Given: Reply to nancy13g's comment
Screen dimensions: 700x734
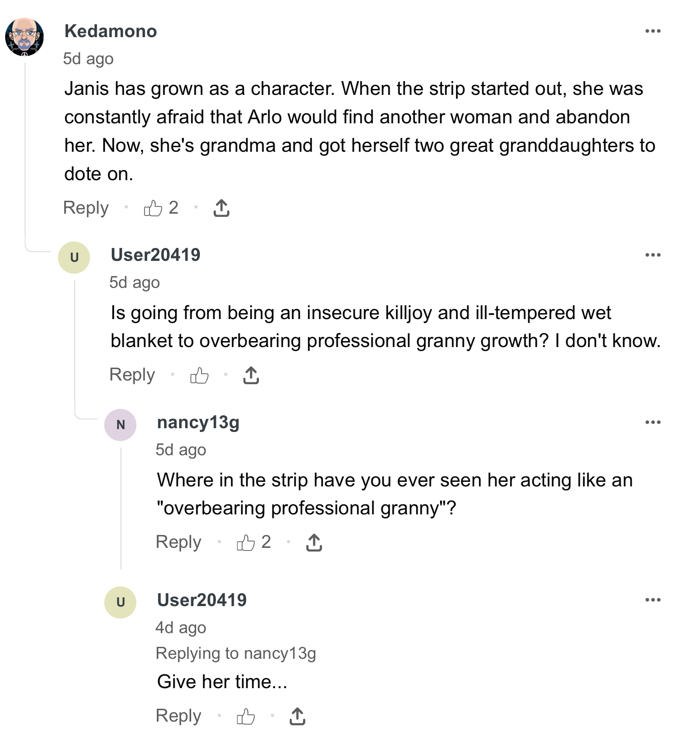Looking at the screenshot, I should pyautogui.click(x=178, y=542).
